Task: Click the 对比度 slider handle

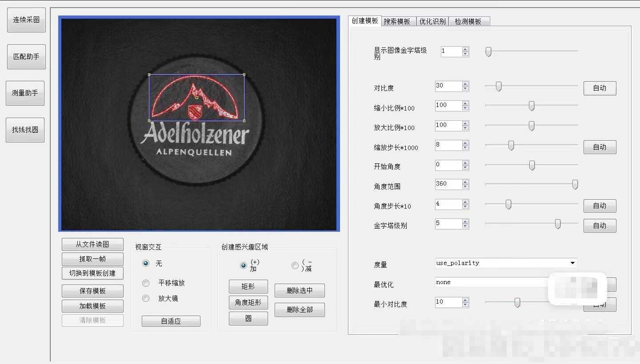Action: tap(498, 87)
